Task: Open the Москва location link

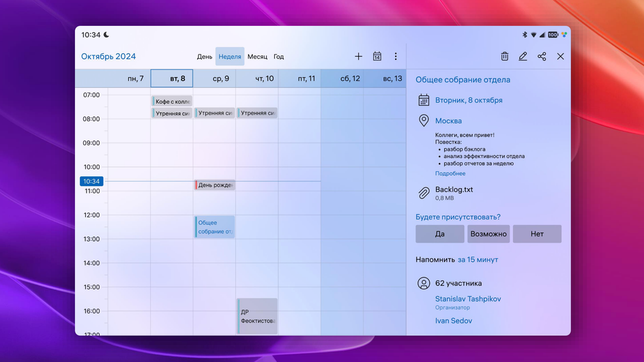Action: coord(448,121)
